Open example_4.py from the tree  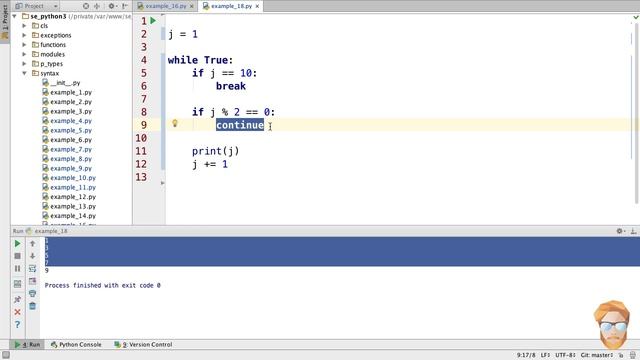click(67, 121)
